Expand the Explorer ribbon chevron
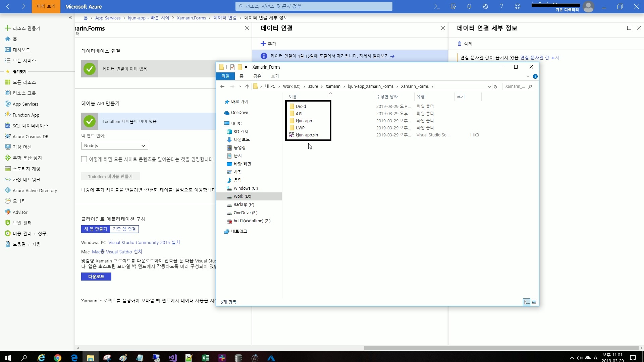Image resolution: width=644 pixels, height=362 pixels. [x=528, y=76]
